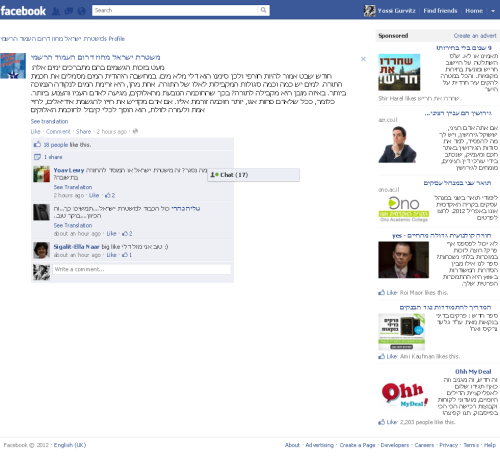Click Sigalit-Ella Naar's avatar
Image resolution: width=500 pixels, height=468 pixels.
(42, 250)
